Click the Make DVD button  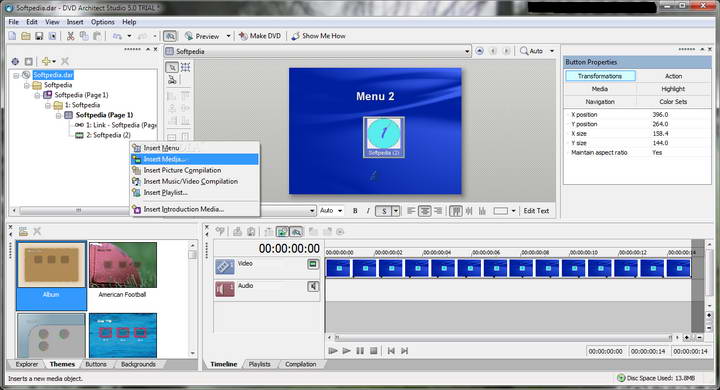tap(260, 36)
